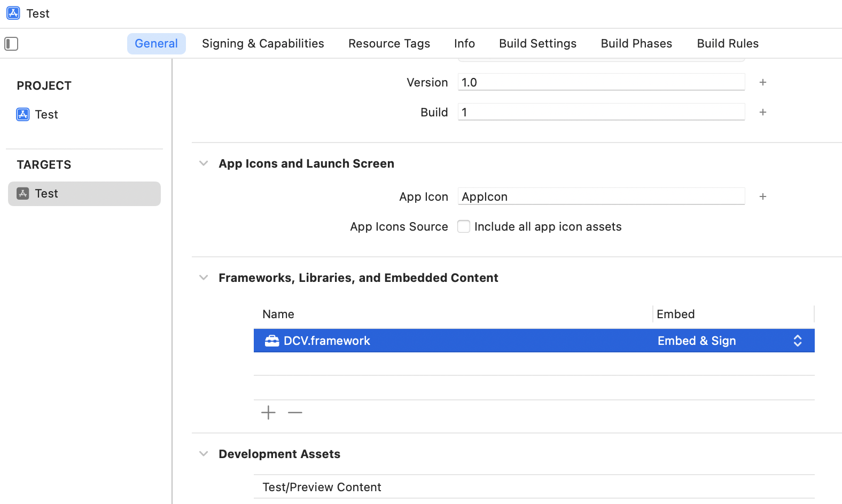Click the Test project icon in title bar

click(x=13, y=13)
